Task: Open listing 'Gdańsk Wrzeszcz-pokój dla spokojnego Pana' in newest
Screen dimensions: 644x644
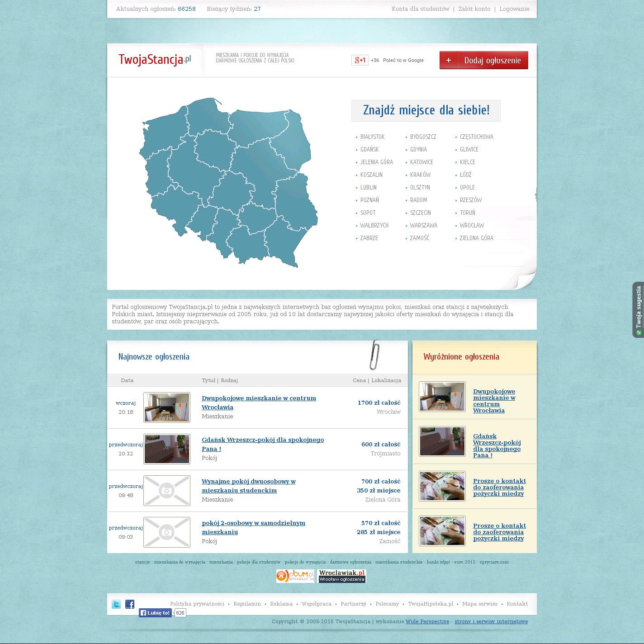Action: (262, 444)
